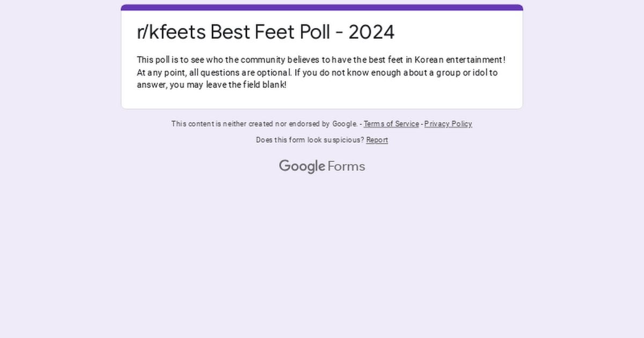Open the Privacy Policy link
Viewport: 644px width, 338px height.
(x=448, y=124)
